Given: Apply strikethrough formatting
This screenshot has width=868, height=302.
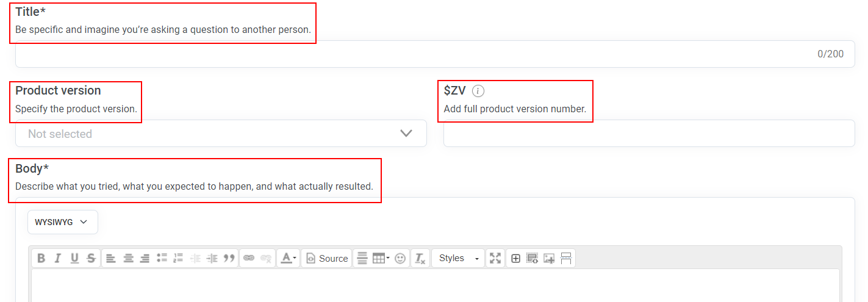Looking at the screenshot, I should 91,259.
